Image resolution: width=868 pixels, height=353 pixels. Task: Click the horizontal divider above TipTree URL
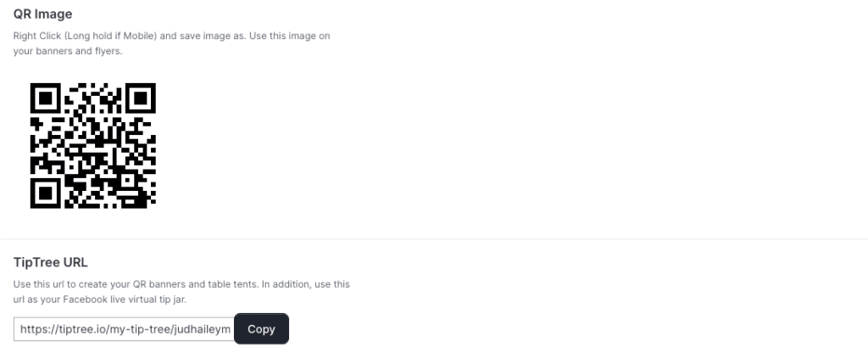pyautogui.click(x=434, y=239)
